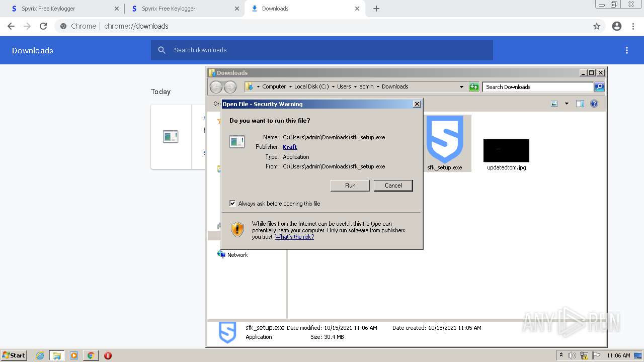The image size is (644, 362).
Task: Open the Downloads page more actions menu
Action: pyautogui.click(x=627, y=50)
